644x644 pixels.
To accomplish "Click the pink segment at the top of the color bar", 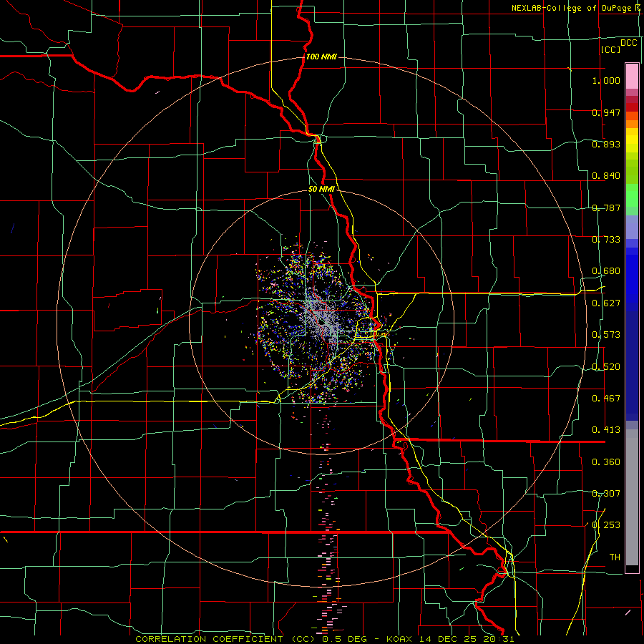I will click(x=632, y=76).
